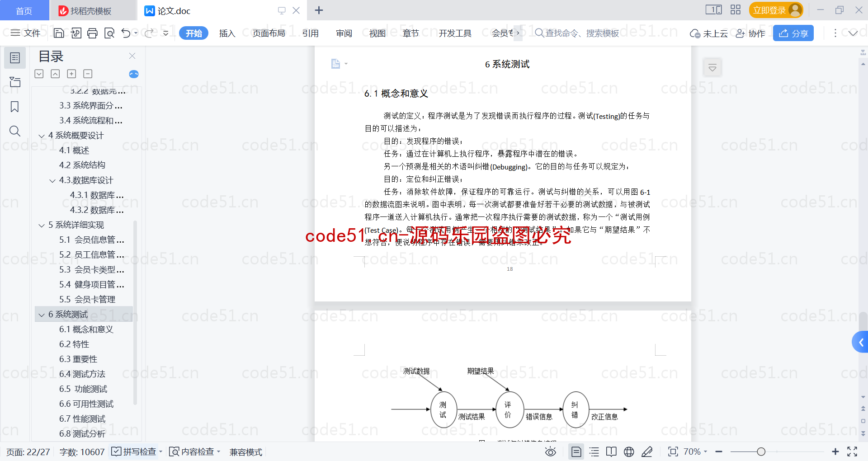
Task: Switch to the 插入 ribbon tab
Action: point(227,33)
